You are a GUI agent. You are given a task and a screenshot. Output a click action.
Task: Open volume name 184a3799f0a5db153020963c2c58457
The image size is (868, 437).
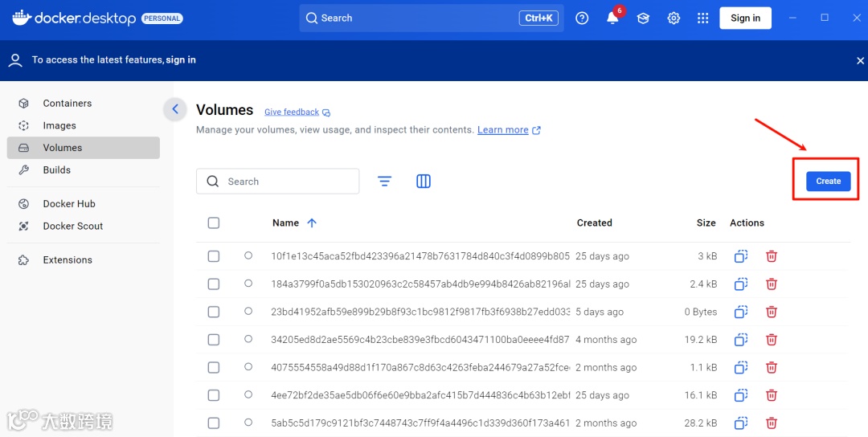tap(420, 284)
